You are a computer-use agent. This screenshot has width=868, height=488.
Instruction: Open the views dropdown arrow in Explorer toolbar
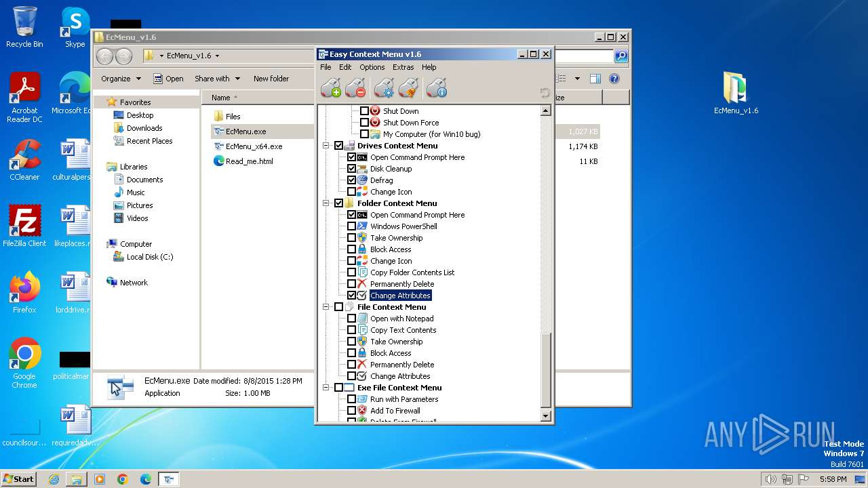click(x=577, y=79)
